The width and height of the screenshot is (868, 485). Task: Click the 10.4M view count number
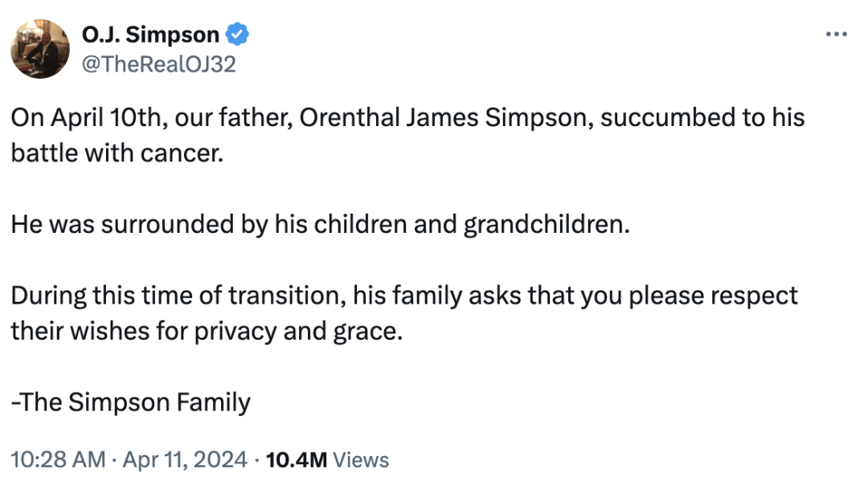point(296,460)
